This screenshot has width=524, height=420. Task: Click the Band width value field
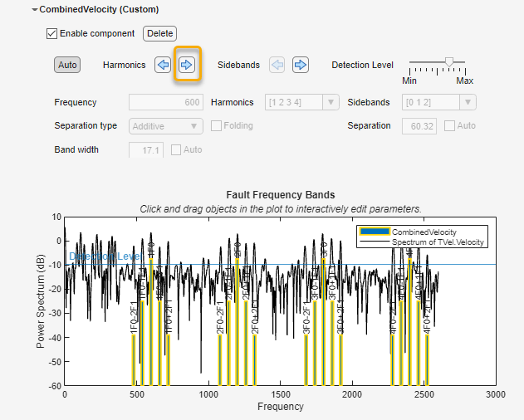[x=146, y=150]
